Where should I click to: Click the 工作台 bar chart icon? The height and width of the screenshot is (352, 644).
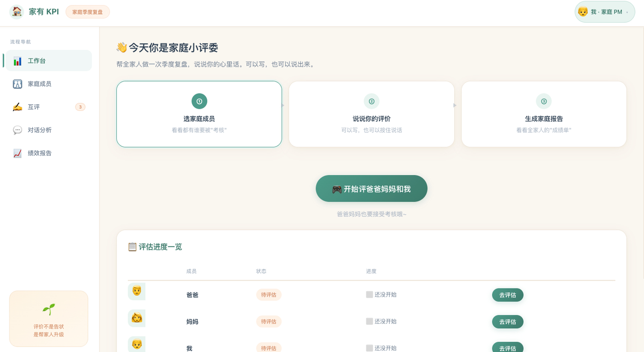coord(18,61)
